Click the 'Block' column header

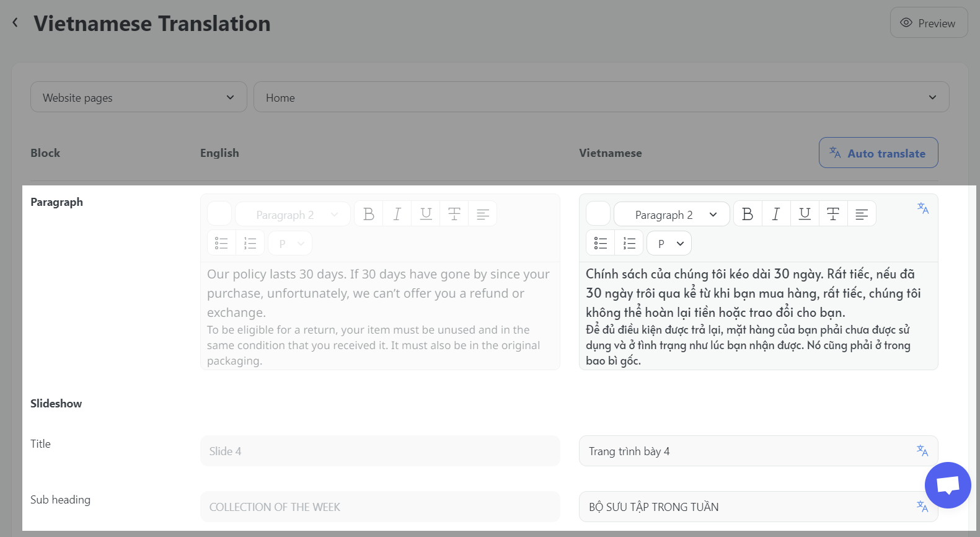pyautogui.click(x=45, y=153)
